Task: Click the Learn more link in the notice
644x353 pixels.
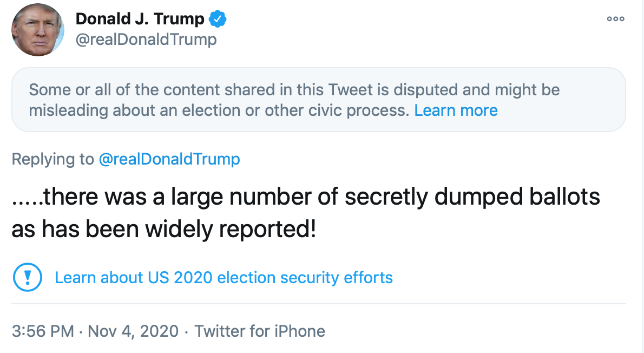Action: pos(456,110)
